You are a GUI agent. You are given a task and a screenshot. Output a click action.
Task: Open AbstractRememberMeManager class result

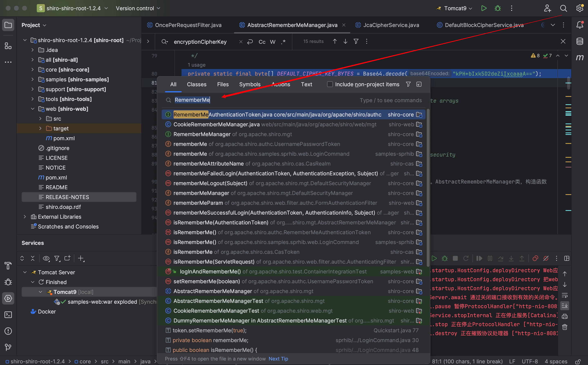(293, 291)
